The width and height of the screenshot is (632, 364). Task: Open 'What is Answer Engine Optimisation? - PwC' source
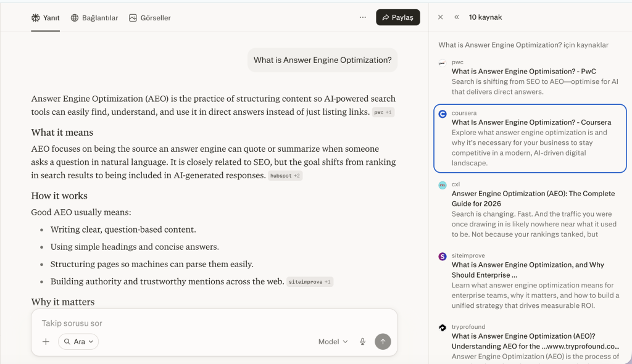coord(524,72)
